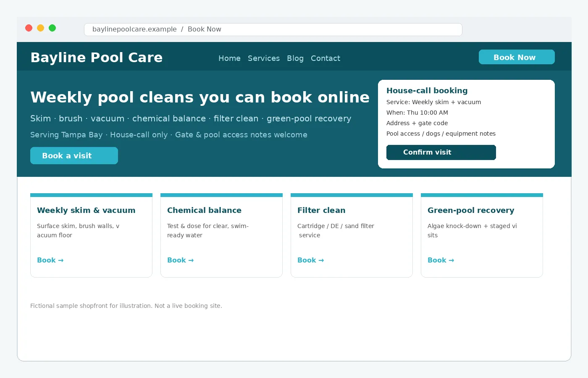Click the Weekly pool cleans hero headline

tap(200, 97)
